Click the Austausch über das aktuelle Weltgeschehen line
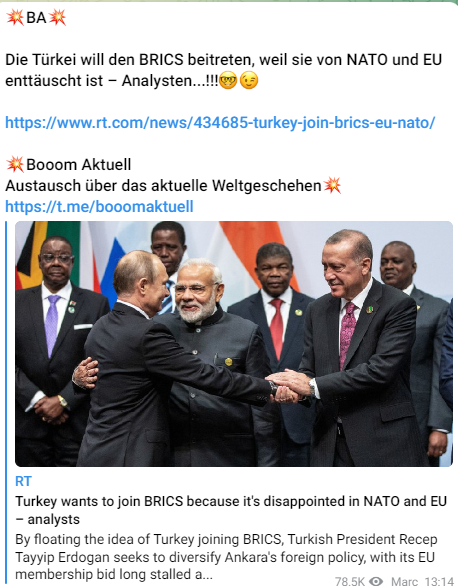This screenshot has width=458, height=586. [163, 185]
